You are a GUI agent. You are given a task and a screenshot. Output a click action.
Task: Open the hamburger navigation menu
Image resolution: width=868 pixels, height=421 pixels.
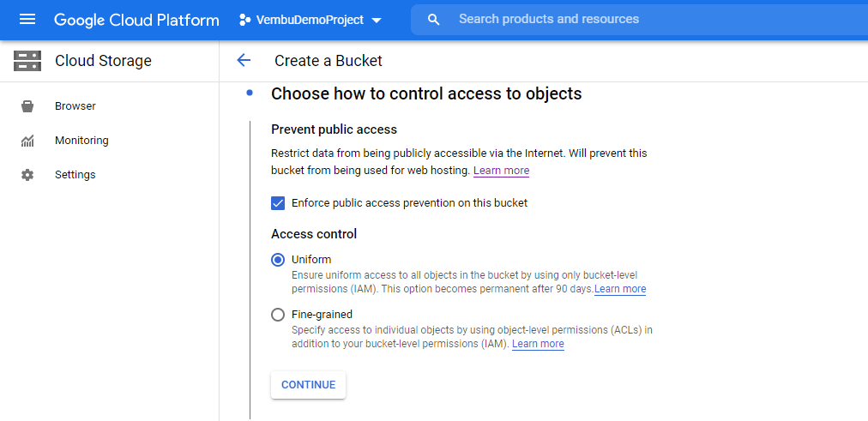pyautogui.click(x=27, y=20)
